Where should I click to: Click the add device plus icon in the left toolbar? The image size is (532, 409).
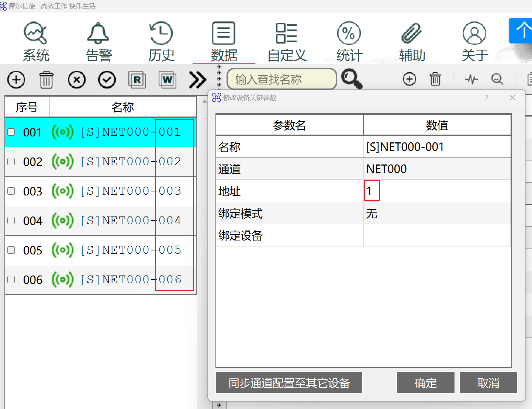16,80
